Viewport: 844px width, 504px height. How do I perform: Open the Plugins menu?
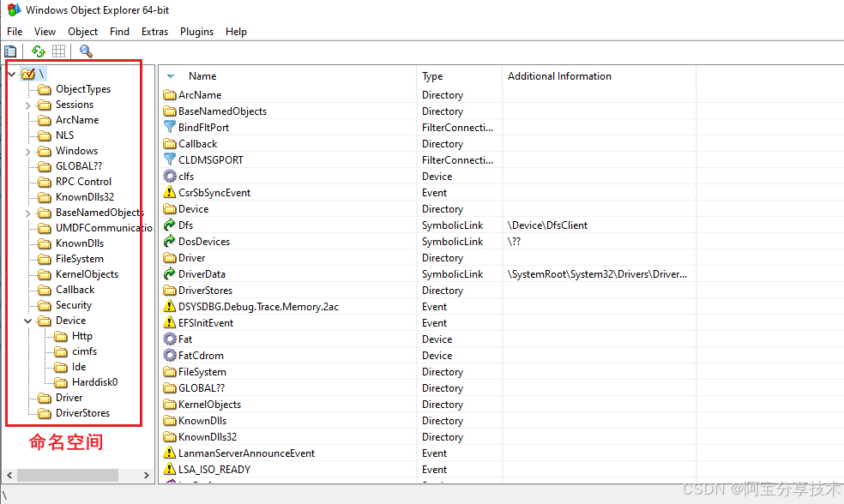click(196, 32)
